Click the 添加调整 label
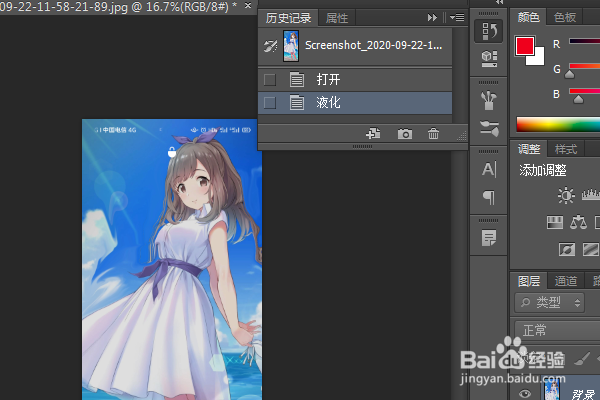The width and height of the screenshot is (600, 400). click(x=543, y=170)
